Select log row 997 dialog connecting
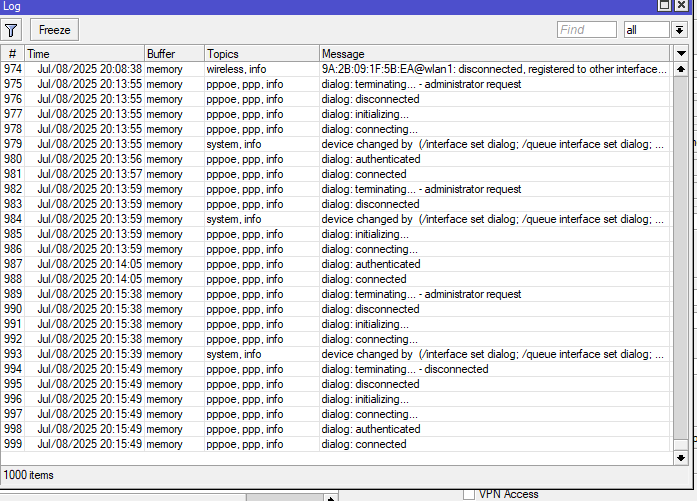The width and height of the screenshot is (697, 501). click(x=336, y=414)
